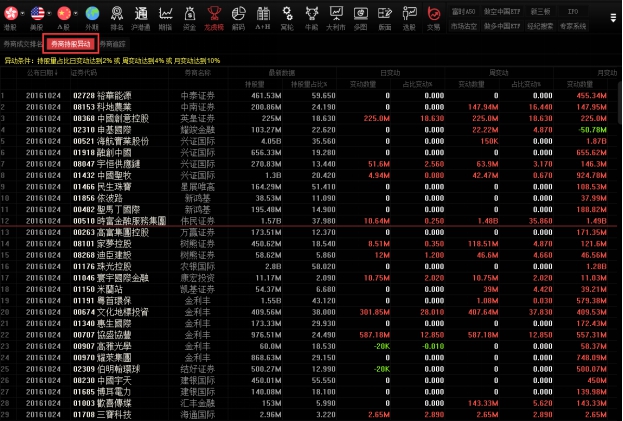This screenshot has width=623, height=421.
Task: Switch to the 券商追踪 tab
Action: click(x=112, y=45)
